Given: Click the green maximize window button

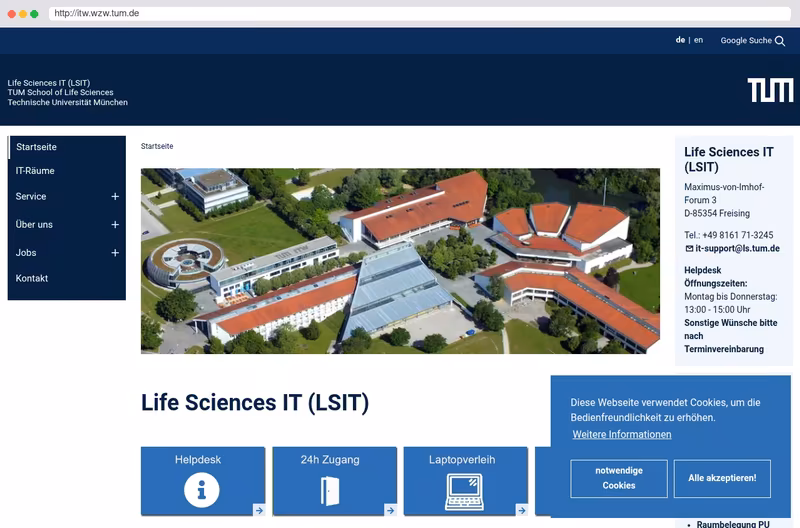Looking at the screenshot, I should (x=34, y=14).
